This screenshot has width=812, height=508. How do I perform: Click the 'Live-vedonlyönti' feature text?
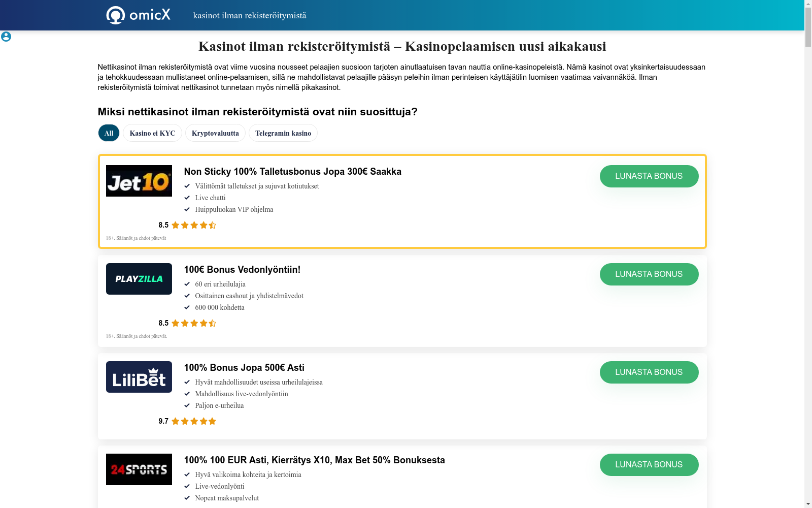[220, 486]
